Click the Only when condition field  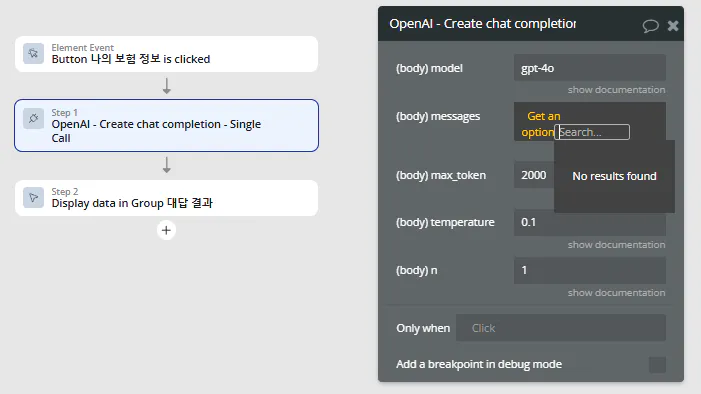click(x=561, y=328)
